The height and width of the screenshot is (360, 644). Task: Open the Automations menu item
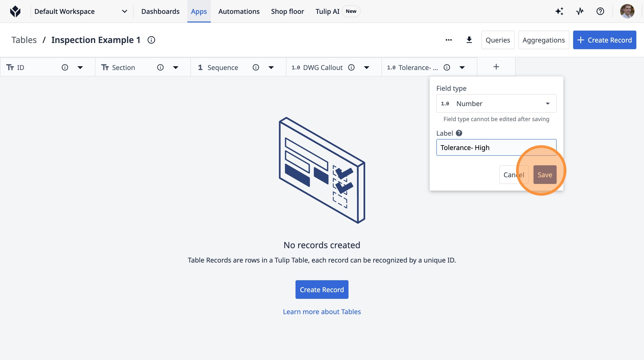coord(239,11)
